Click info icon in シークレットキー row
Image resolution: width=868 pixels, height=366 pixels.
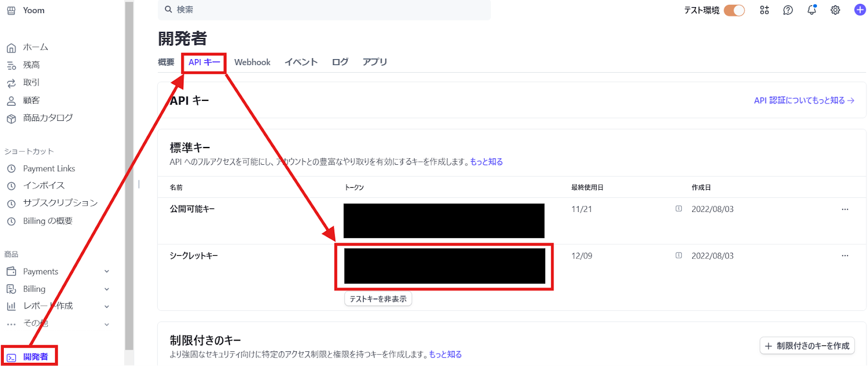pos(679,255)
